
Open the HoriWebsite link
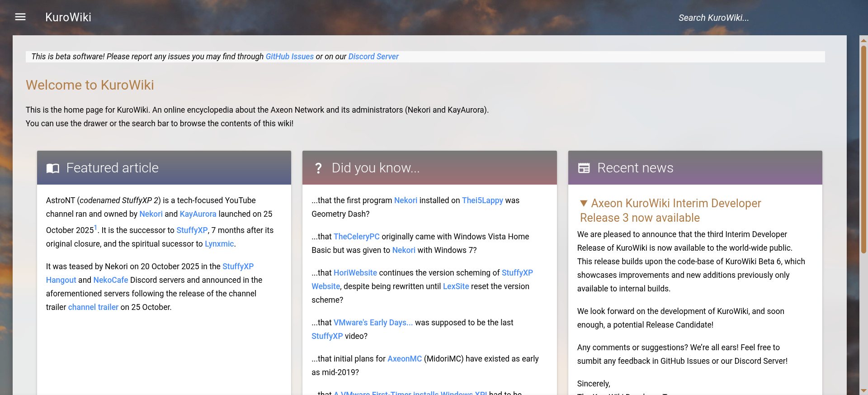pos(355,273)
